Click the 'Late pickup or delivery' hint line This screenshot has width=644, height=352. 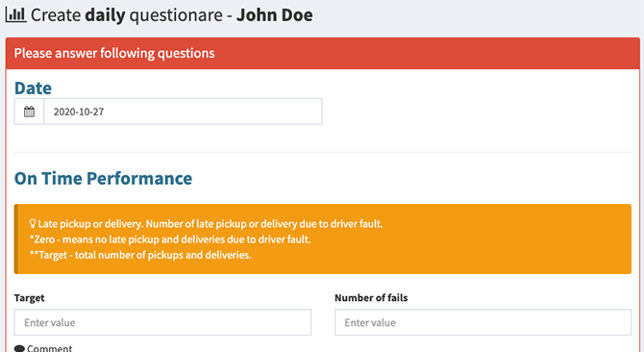pos(211,224)
